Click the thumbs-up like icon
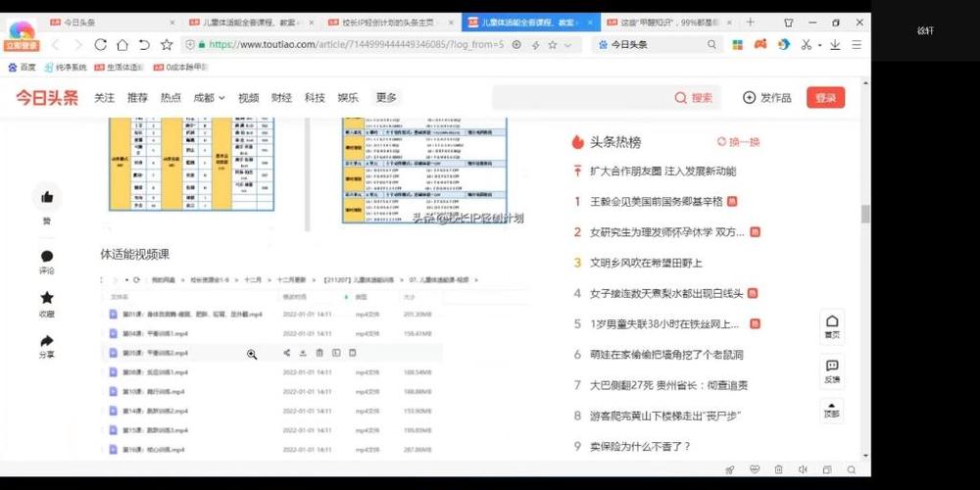 (47, 198)
